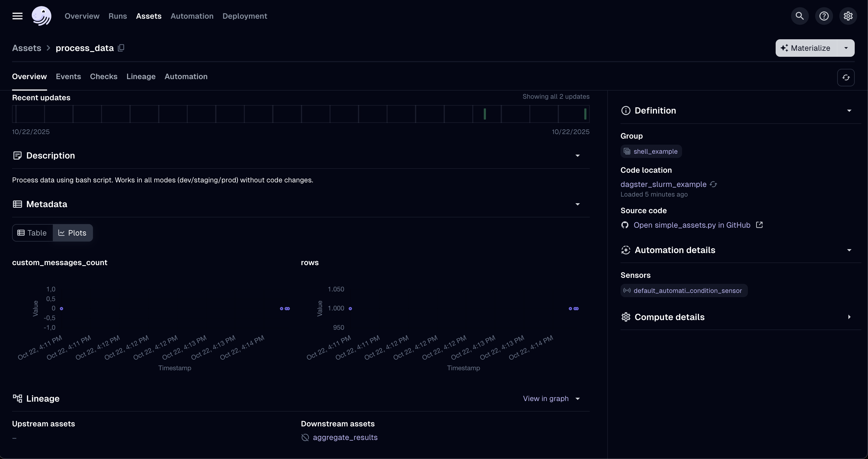Viewport: 868px width, 459px height.
Task: Open the hamburger navigation menu
Action: point(18,16)
